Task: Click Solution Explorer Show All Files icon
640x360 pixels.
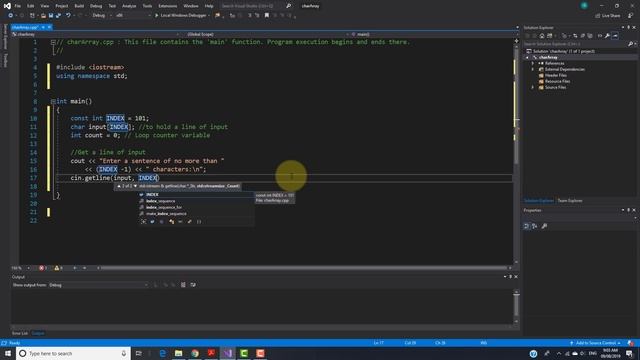Action: click(590, 36)
